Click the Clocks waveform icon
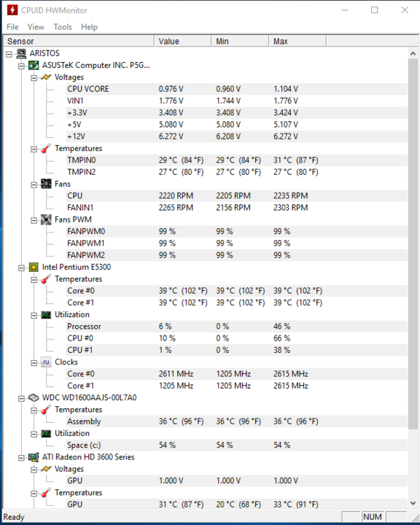420x525 pixels. (x=46, y=362)
